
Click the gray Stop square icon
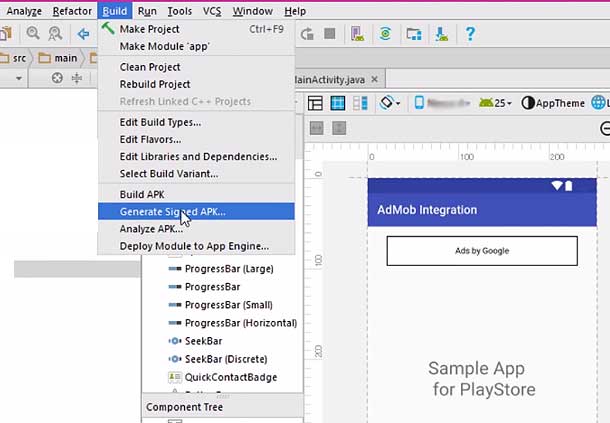[330, 33]
